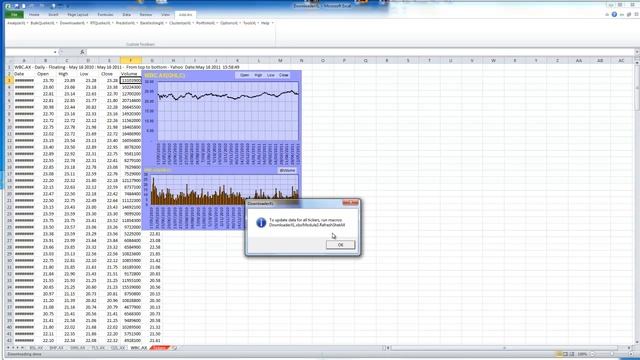Viewport: 640px width, 360px height.
Task: Open the Review ribbon tab
Action: tap(146, 15)
